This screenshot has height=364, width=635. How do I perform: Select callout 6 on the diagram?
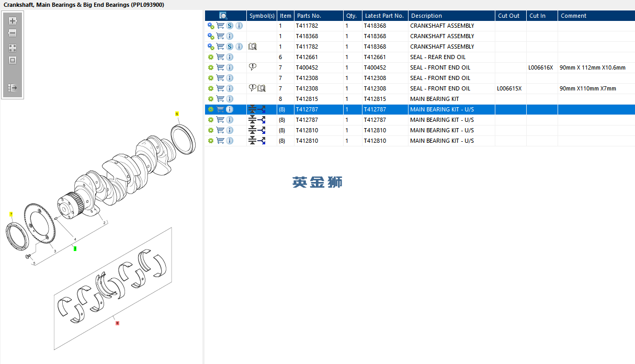point(177,113)
